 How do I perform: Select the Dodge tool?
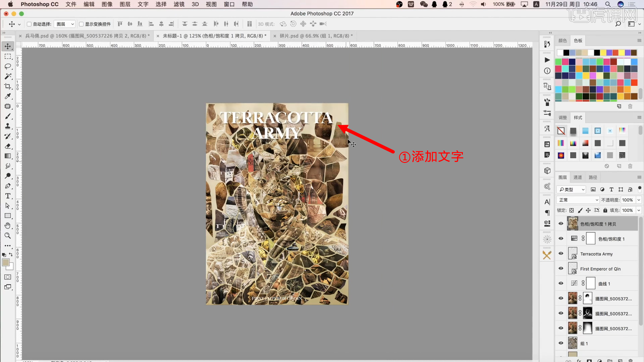pos(8,176)
